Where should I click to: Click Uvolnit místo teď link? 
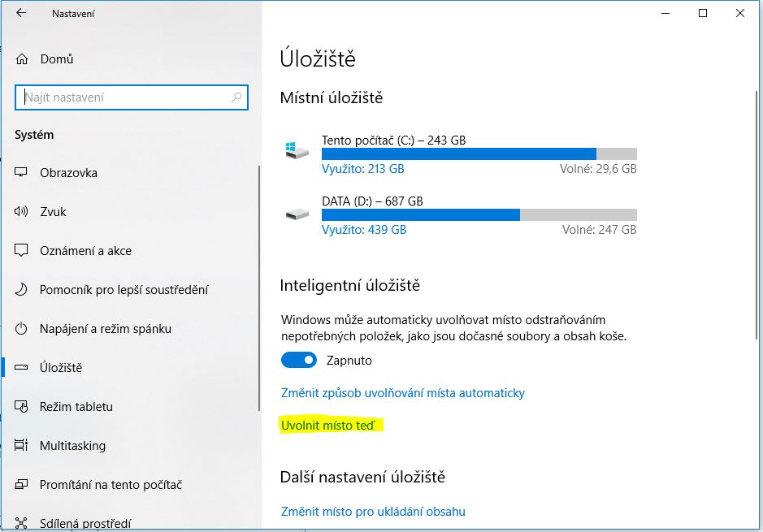click(x=328, y=426)
